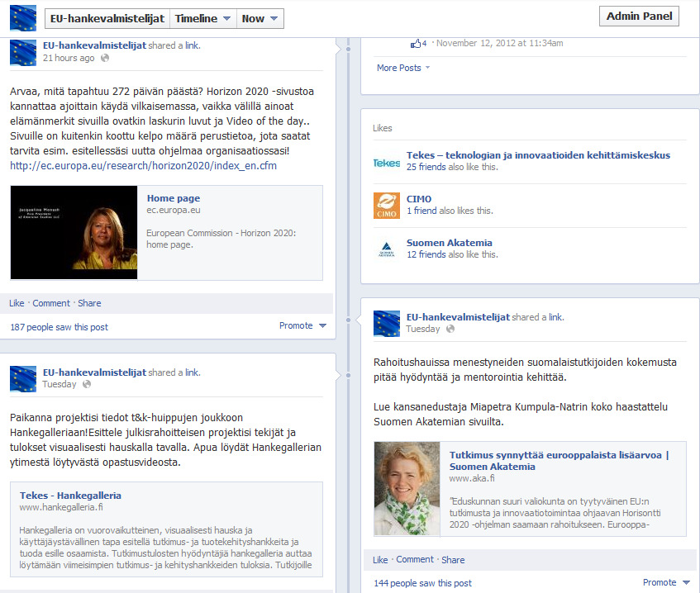This screenshot has height=593, width=700.
Task: Open the Now dropdown
Action: point(260,19)
